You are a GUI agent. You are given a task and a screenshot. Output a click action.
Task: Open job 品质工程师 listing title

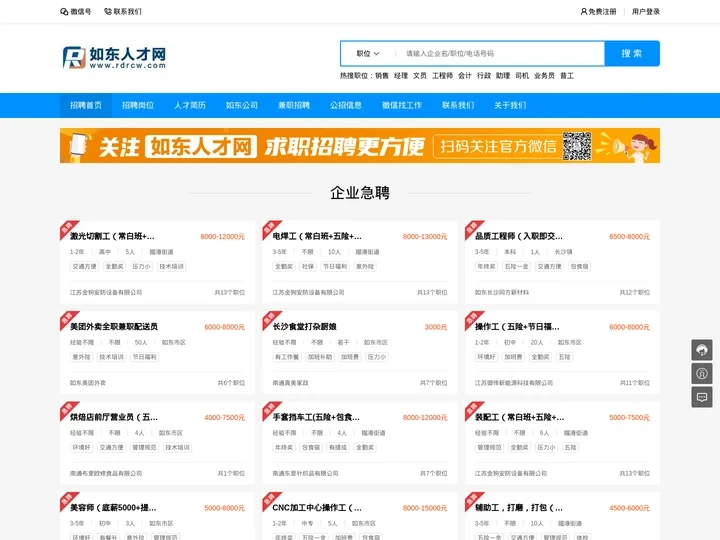[518, 236]
